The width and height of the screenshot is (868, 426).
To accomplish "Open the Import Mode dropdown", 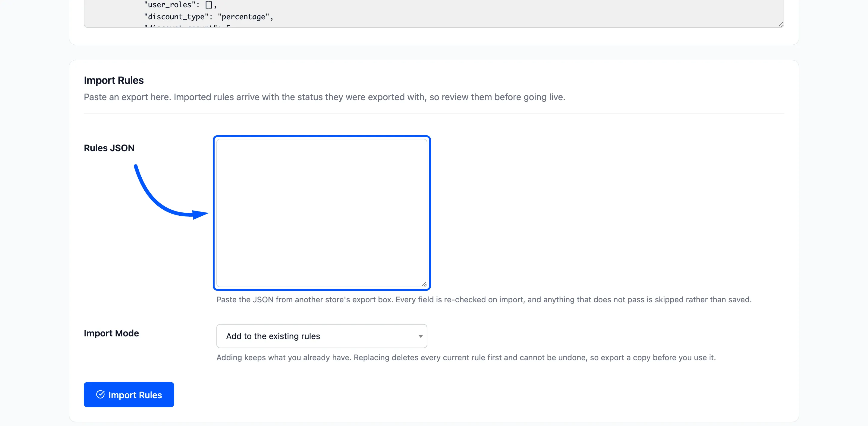I will (x=322, y=336).
